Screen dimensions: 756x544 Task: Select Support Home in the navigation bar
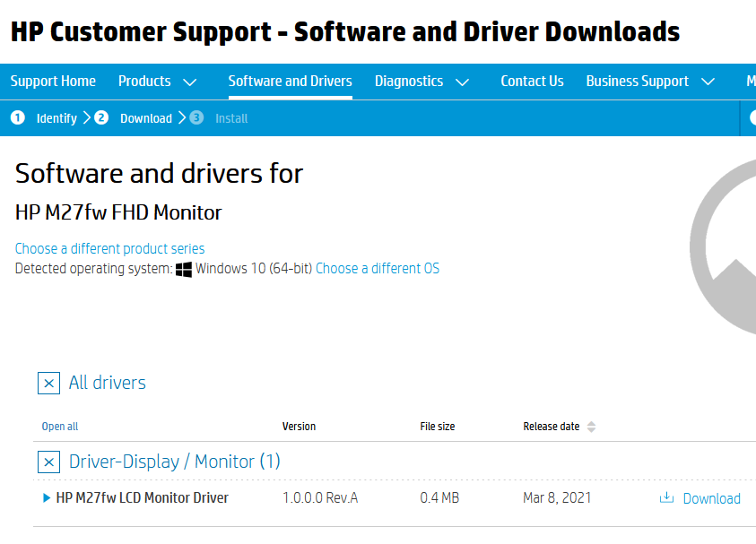(53, 82)
